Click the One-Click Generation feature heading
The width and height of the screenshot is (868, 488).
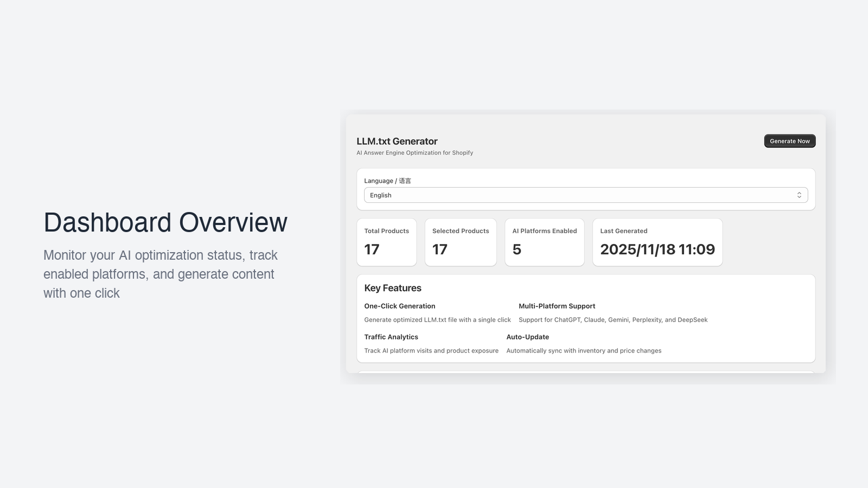(400, 306)
